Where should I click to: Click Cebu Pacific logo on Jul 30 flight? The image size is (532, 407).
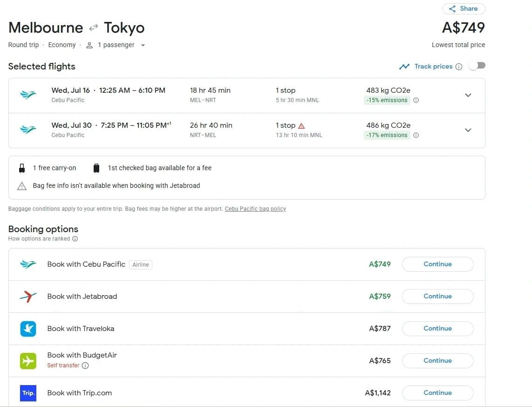[x=28, y=129]
